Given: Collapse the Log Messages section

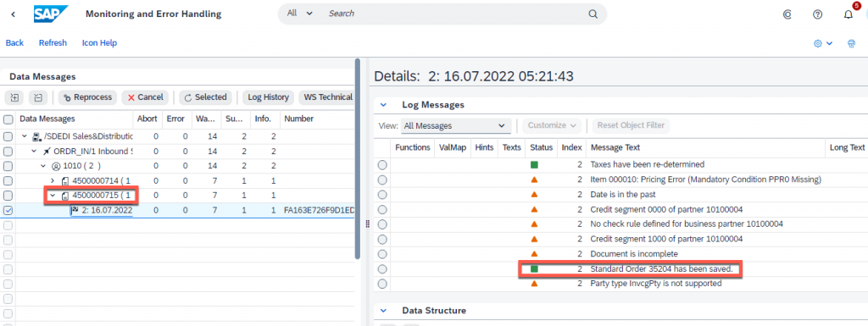Looking at the screenshot, I should click(384, 105).
